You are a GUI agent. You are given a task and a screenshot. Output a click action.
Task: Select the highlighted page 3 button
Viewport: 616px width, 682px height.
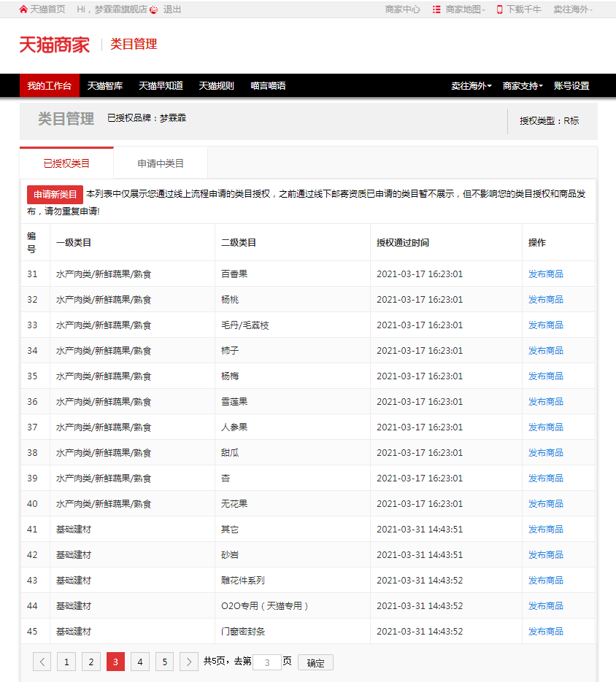(115, 662)
